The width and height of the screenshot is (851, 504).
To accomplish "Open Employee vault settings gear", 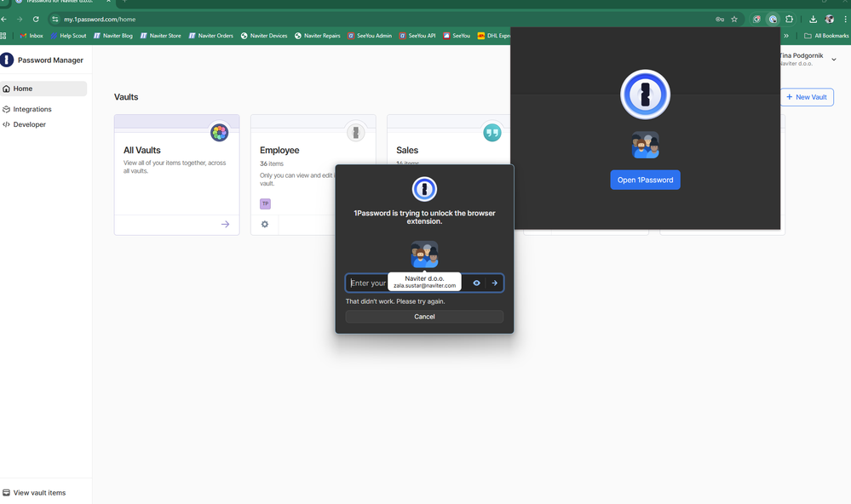I will click(265, 225).
